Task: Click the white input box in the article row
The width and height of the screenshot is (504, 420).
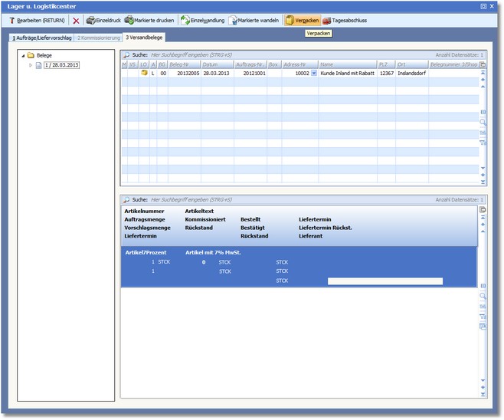Action: (385, 281)
